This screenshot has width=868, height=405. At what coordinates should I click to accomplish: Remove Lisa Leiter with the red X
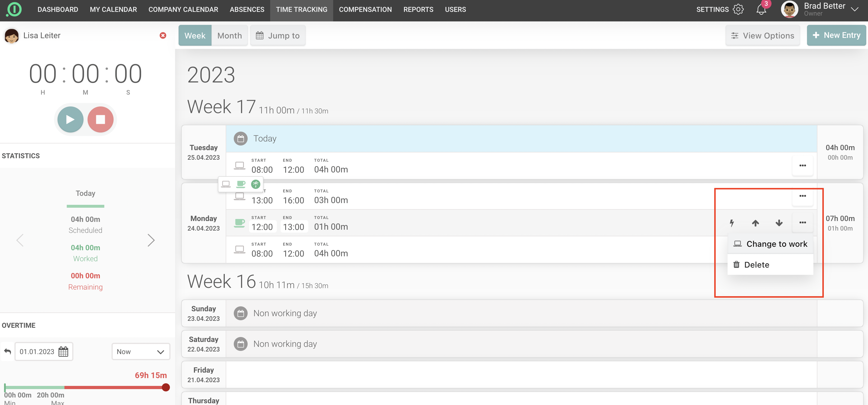click(x=163, y=35)
